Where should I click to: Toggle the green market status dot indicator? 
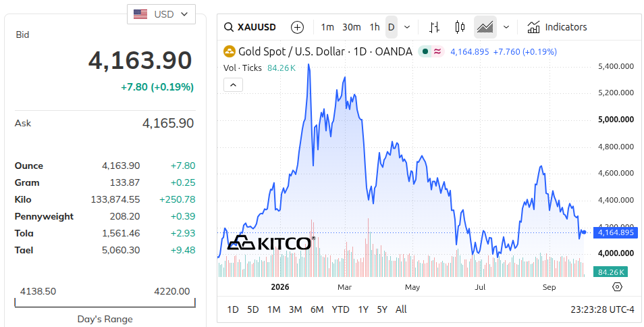click(x=425, y=52)
